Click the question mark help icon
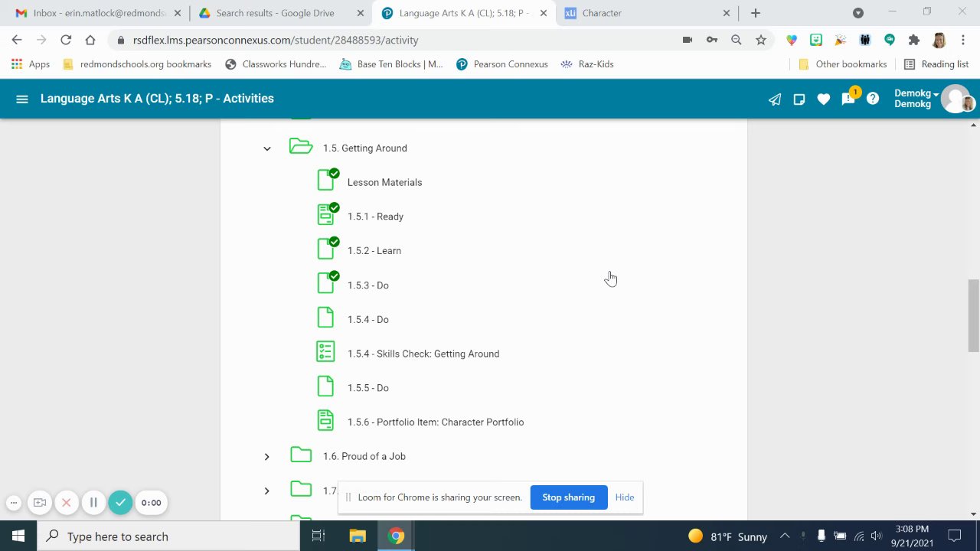The width and height of the screenshot is (980, 551). pyautogui.click(x=873, y=99)
